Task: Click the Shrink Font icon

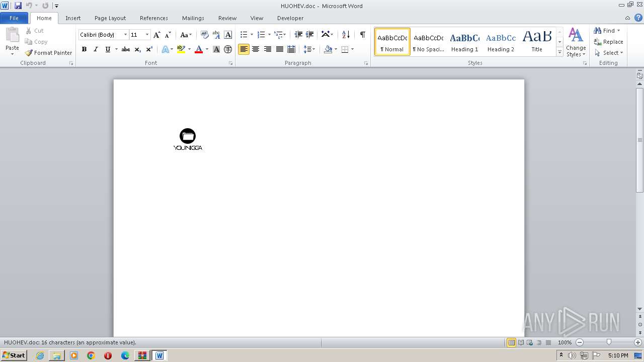Action: click(168, 35)
